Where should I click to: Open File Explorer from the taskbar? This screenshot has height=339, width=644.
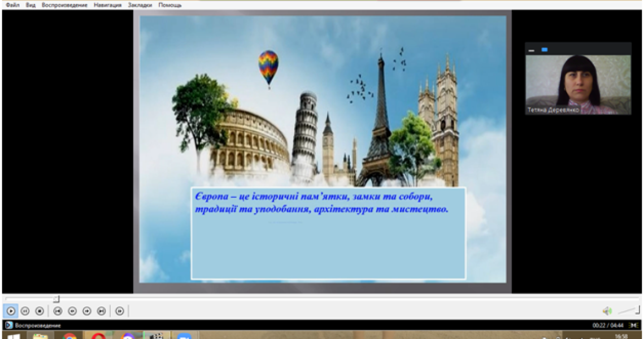click(40, 336)
